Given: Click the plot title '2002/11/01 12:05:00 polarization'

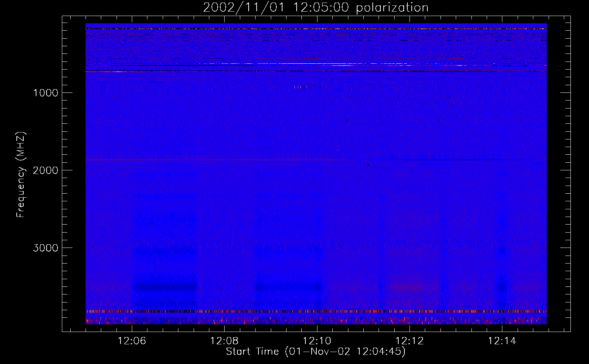Looking at the screenshot, I should click(x=316, y=8).
